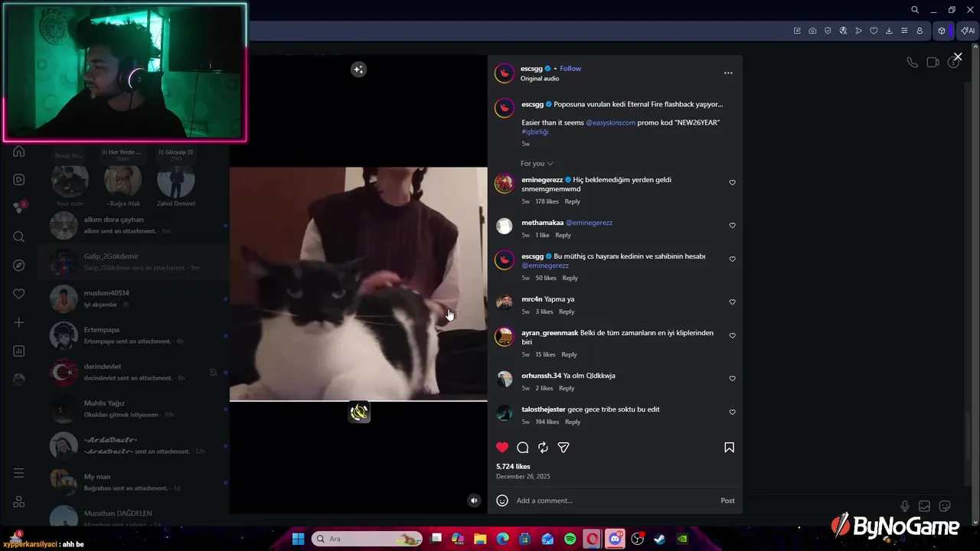This screenshot has height=551, width=980.
Task: Open the #işbirliği hashtag link
Action: pos(535,132)
